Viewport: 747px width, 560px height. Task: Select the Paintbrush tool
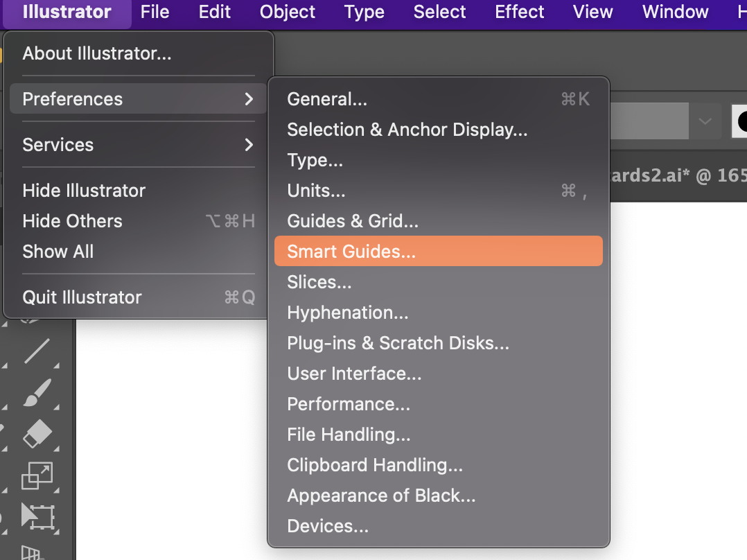coord(36,392)
